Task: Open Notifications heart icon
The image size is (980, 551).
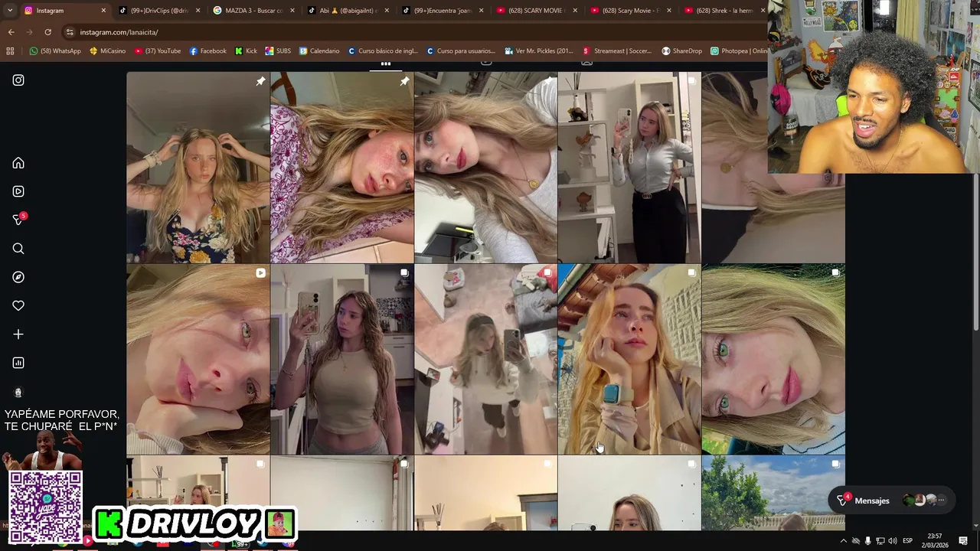Action: pyautogui.click(x=18, y=305)
